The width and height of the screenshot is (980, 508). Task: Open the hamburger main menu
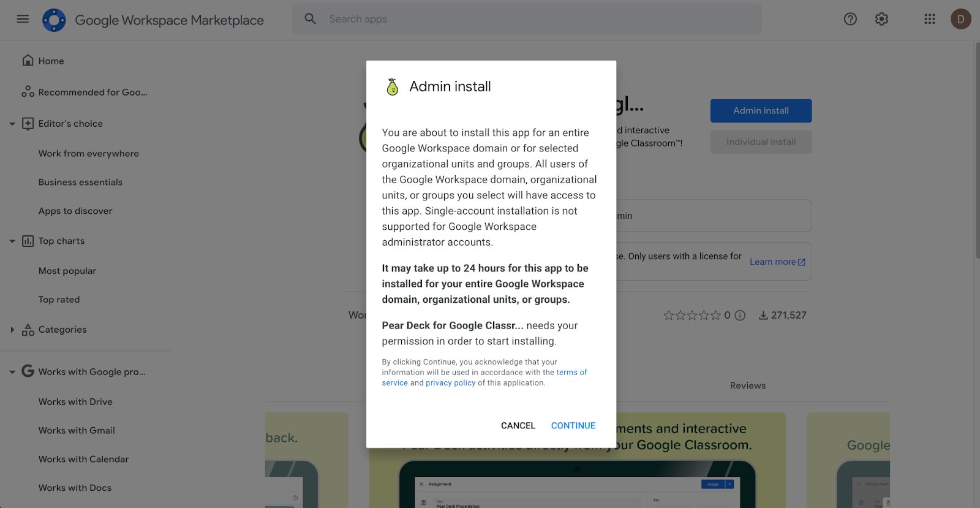(23, 19)
